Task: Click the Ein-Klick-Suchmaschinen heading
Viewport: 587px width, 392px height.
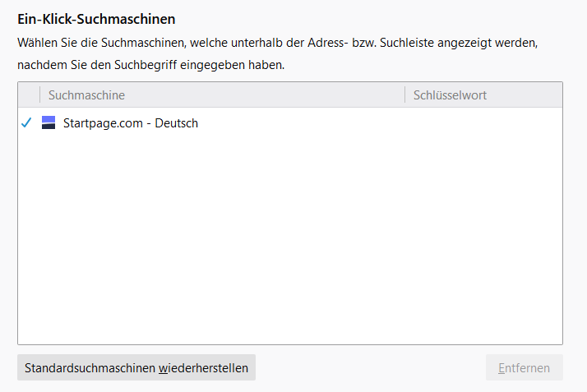Action: tap(96, 18)
